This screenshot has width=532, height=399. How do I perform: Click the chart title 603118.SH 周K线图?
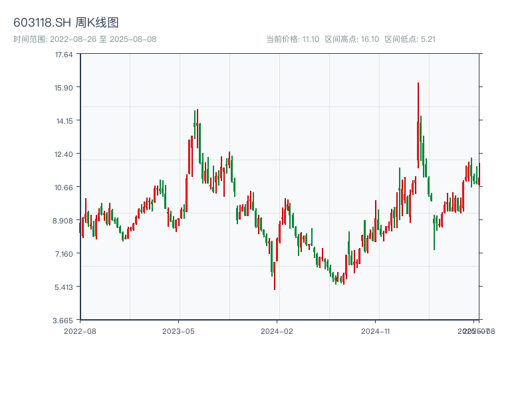pos(66,23)
